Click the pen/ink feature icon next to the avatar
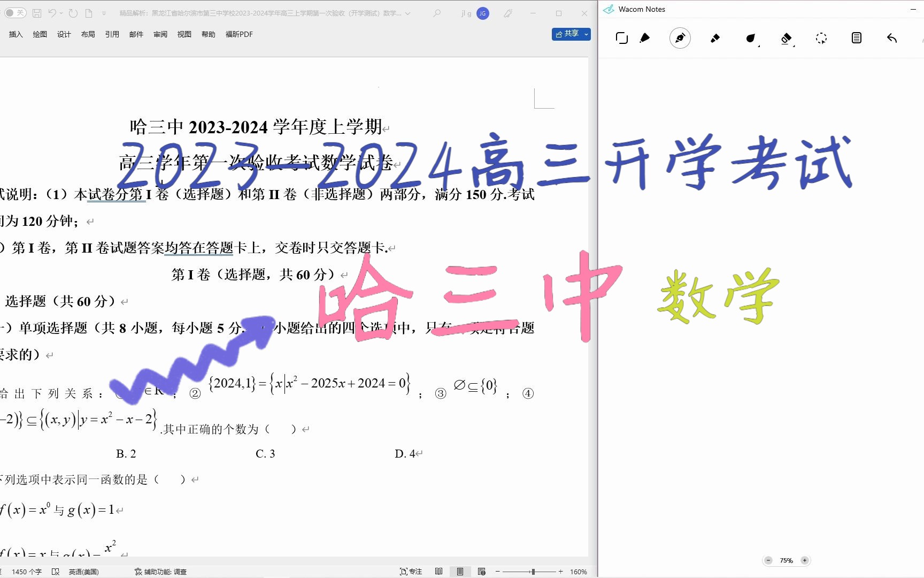The height and width of the screenshot is (578, 924). 508,13
